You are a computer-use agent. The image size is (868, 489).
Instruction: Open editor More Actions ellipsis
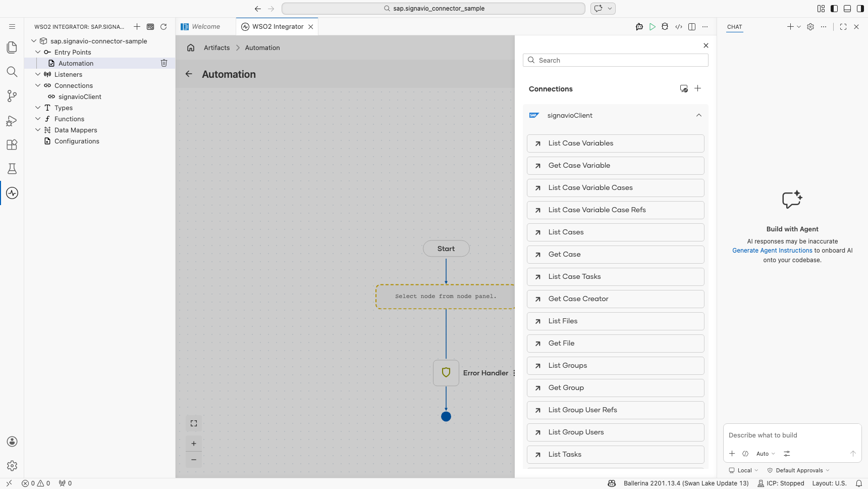(705, 27)
